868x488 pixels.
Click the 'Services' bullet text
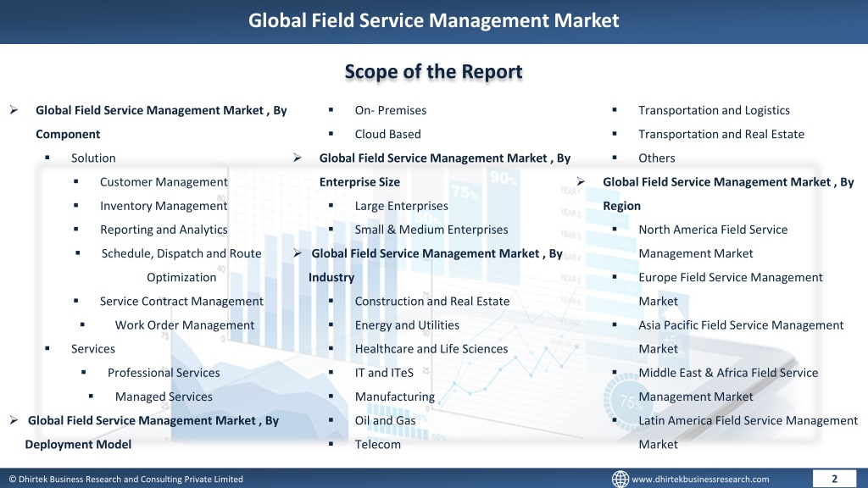click(93, 349)
